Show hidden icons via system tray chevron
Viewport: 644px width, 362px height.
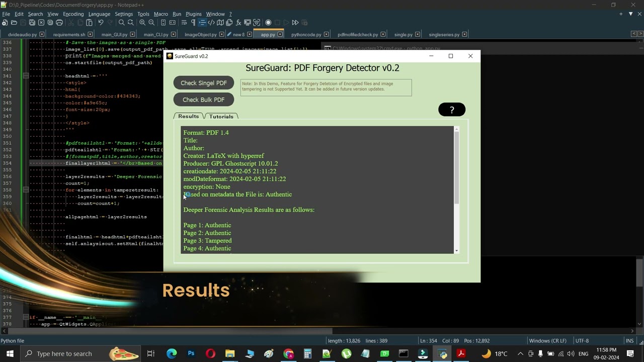pos(520,353)
